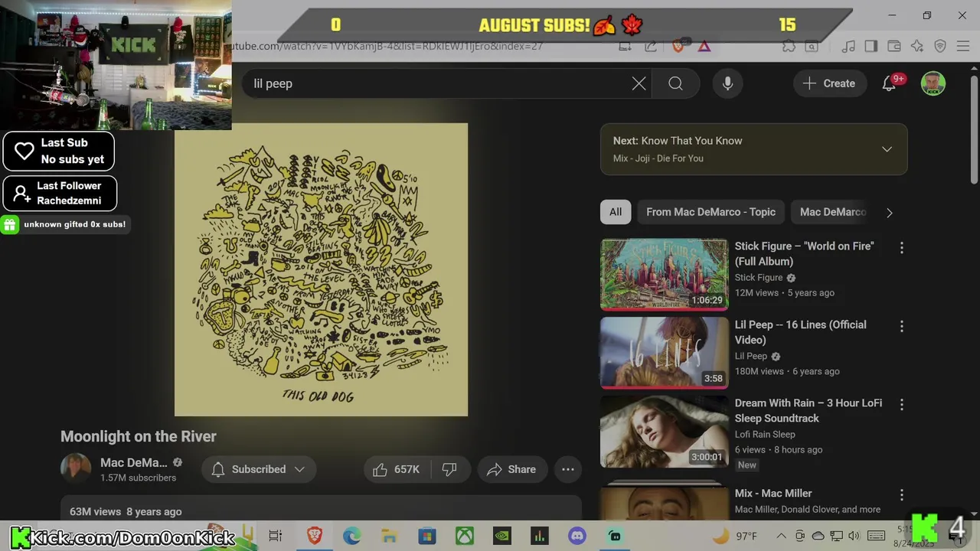This screenshot has height=551, width=980.
Task: Like the video with thumbs up
Action: coord(396,469)
